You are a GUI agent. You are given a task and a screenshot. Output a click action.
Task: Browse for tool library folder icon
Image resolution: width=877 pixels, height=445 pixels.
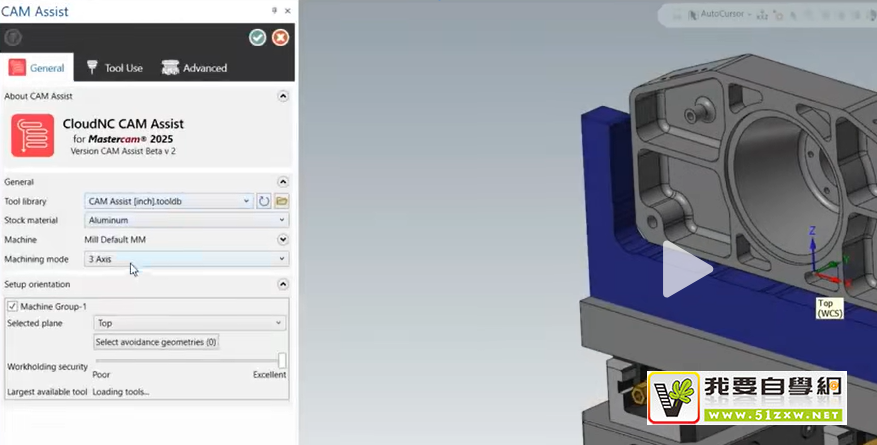coord(282,201)
